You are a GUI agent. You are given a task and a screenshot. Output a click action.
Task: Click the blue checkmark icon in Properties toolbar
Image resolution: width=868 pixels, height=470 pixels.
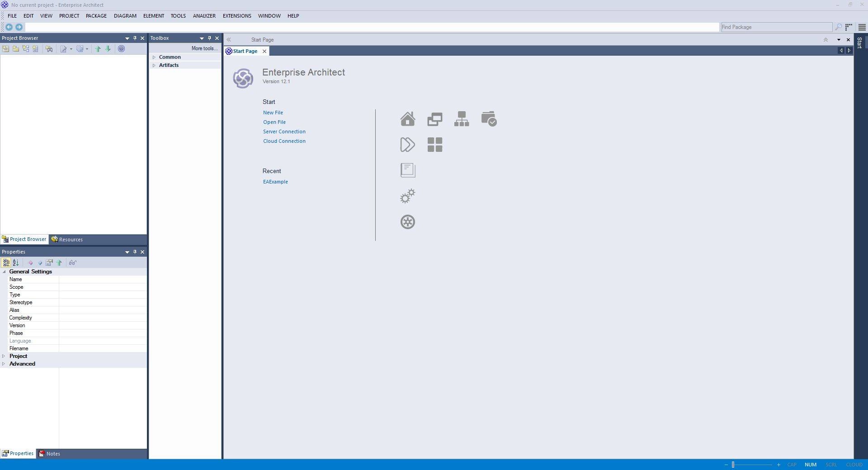(40, 263)
